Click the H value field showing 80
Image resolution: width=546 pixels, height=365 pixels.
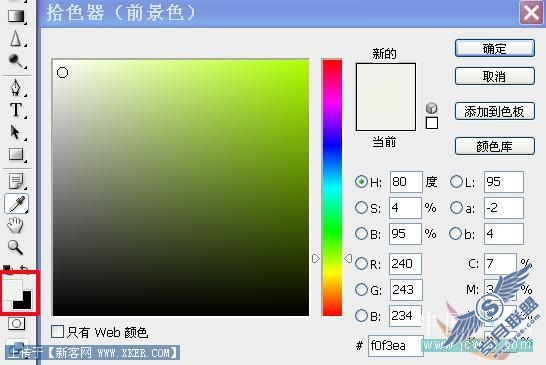(406, 181)
